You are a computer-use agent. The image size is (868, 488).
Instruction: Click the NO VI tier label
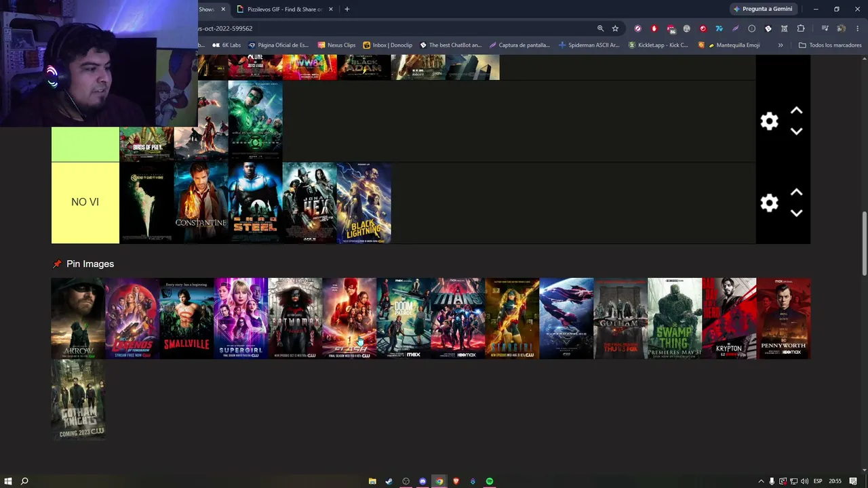(85, 203)
